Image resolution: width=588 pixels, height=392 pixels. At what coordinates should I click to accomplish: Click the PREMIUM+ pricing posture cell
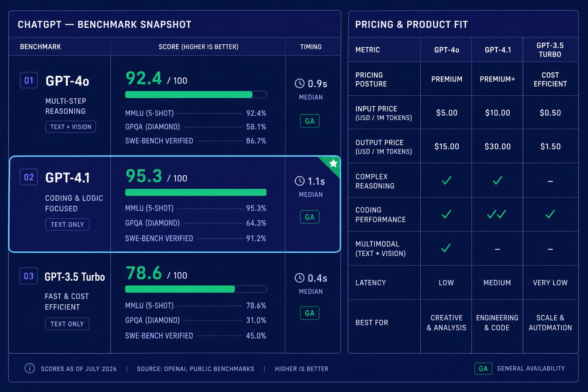coord(497,79)
